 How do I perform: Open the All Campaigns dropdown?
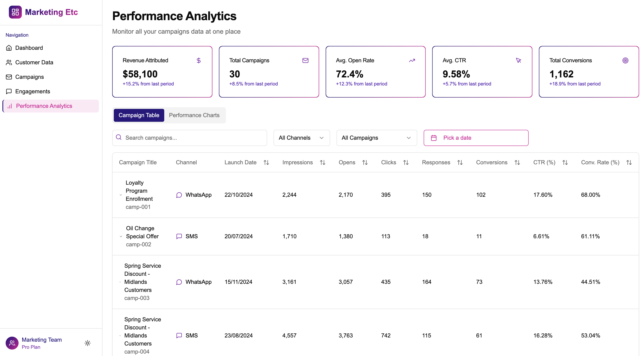tap(376, 138)
